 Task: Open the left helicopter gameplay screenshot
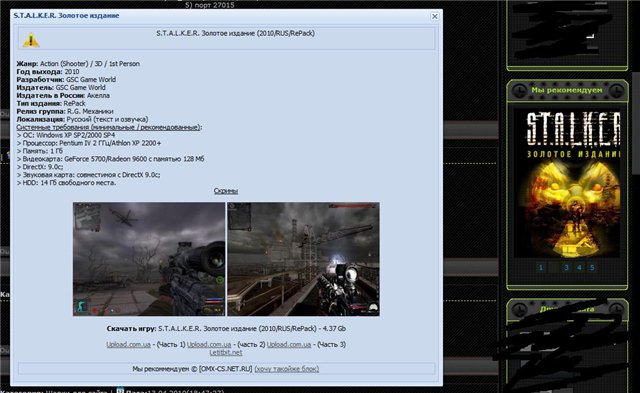click(x=149, y=259)
